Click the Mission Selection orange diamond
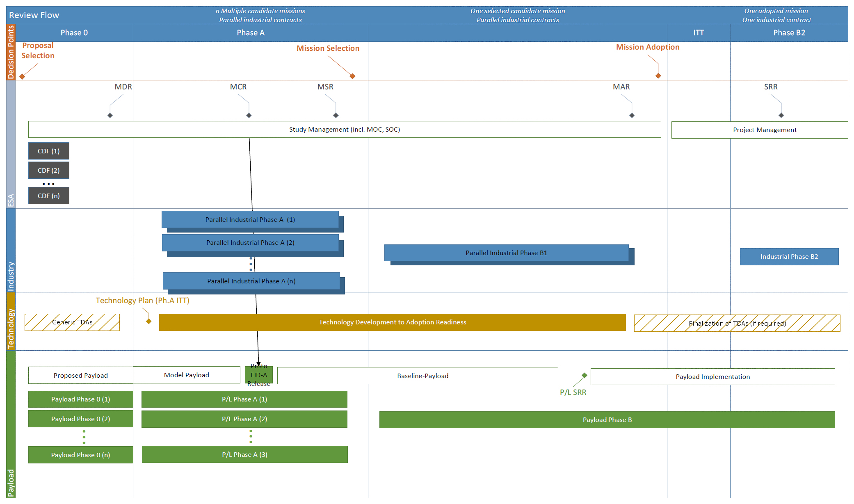 [352, 76]
